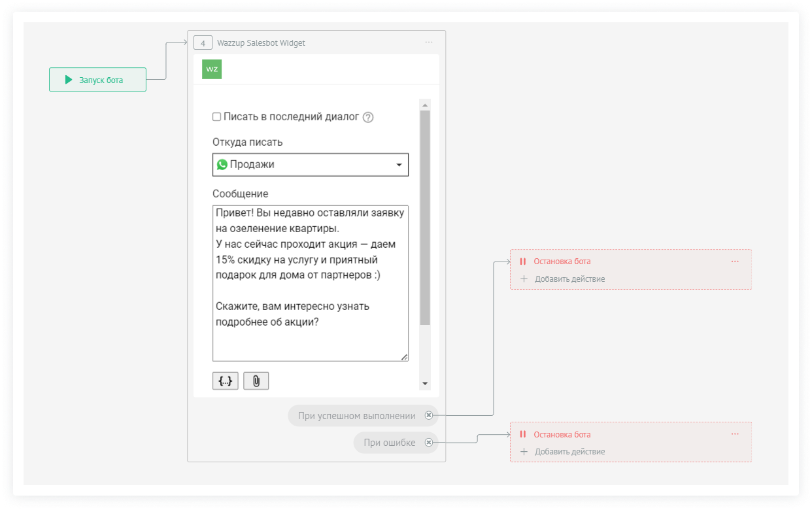The width and height of the screenshot is (812, 510).
Task: Attach a file using the paperclip icon
Action: pos(256,381)
